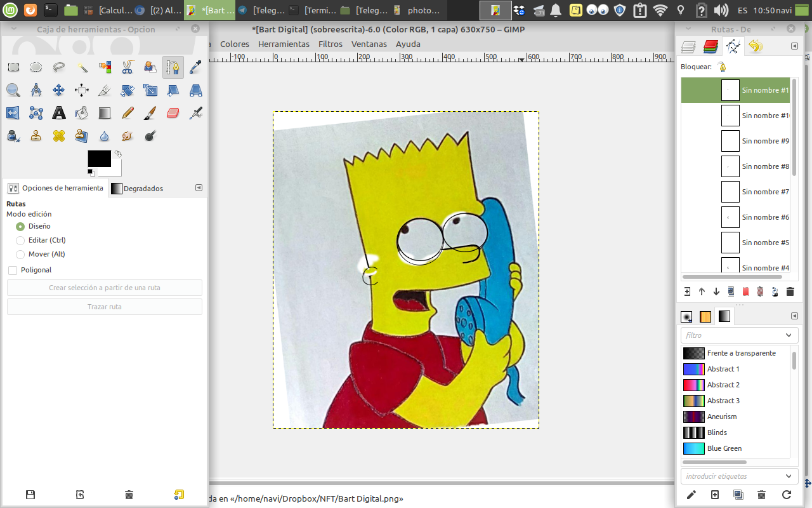812x508 pixels.
Task: Pick the Heal bandage tool
Action: pyautogui.click(x=59, y=136)
